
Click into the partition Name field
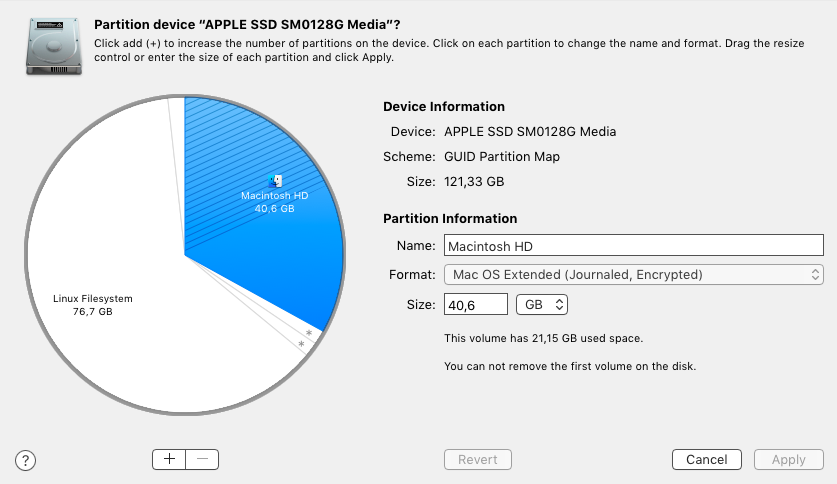[x=634, y=245]
